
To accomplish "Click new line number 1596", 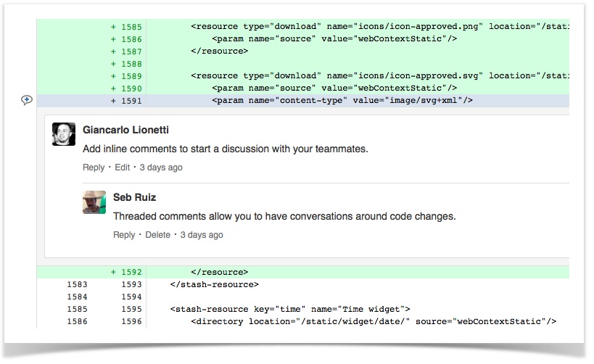I will pyautogui.click(x=132, y=321).
